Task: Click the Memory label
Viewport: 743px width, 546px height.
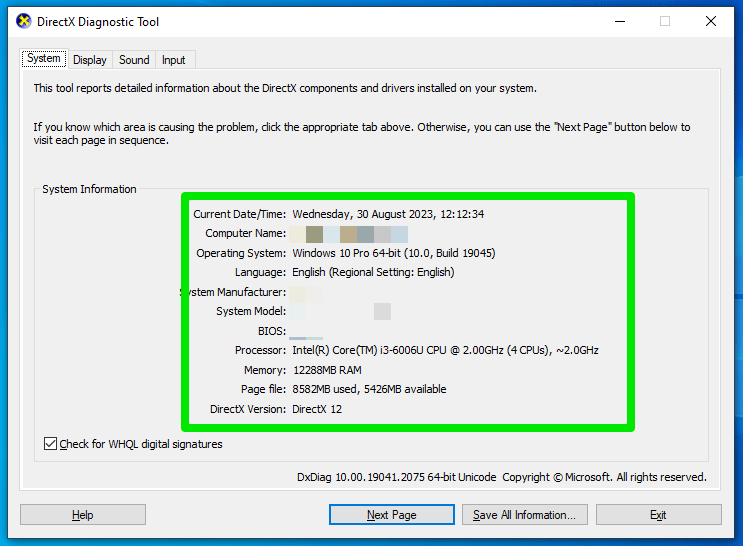Action: [265, 370]
